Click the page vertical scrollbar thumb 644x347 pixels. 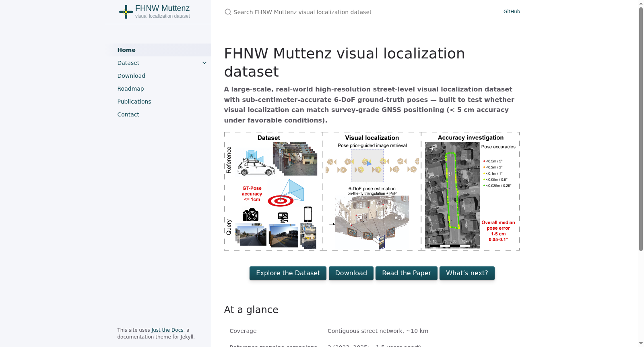pyautogui.click(x=641, y=129)
